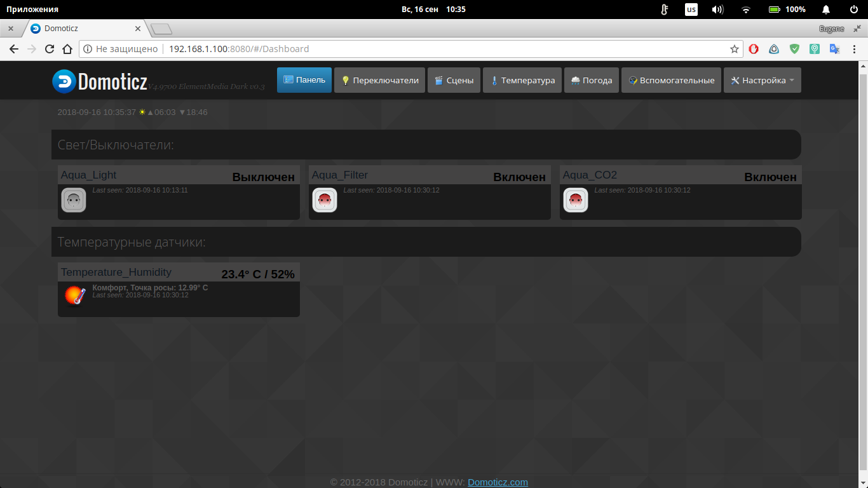Screen dimensions: 868x488
Task: Open the red stop-hand ad blocker extension
Action: tap(754, 49)
